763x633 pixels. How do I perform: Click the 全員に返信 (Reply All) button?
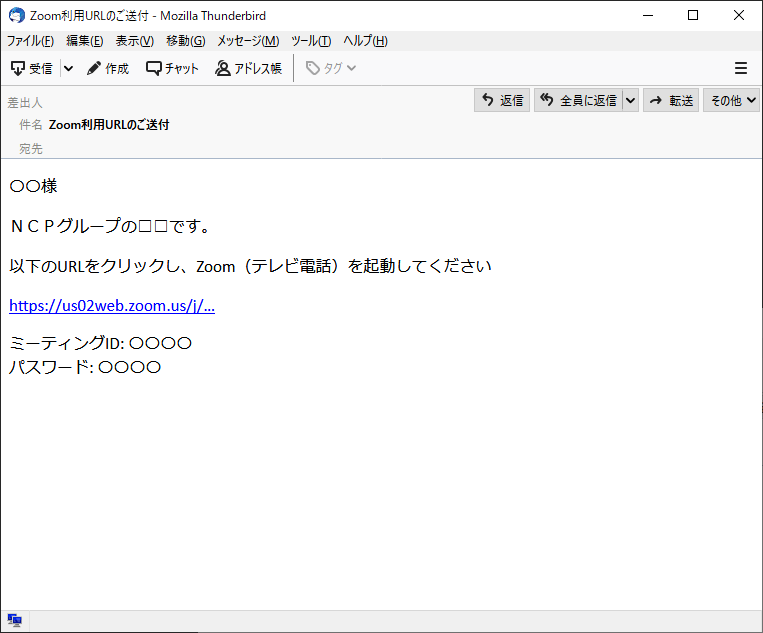(578, 100)
